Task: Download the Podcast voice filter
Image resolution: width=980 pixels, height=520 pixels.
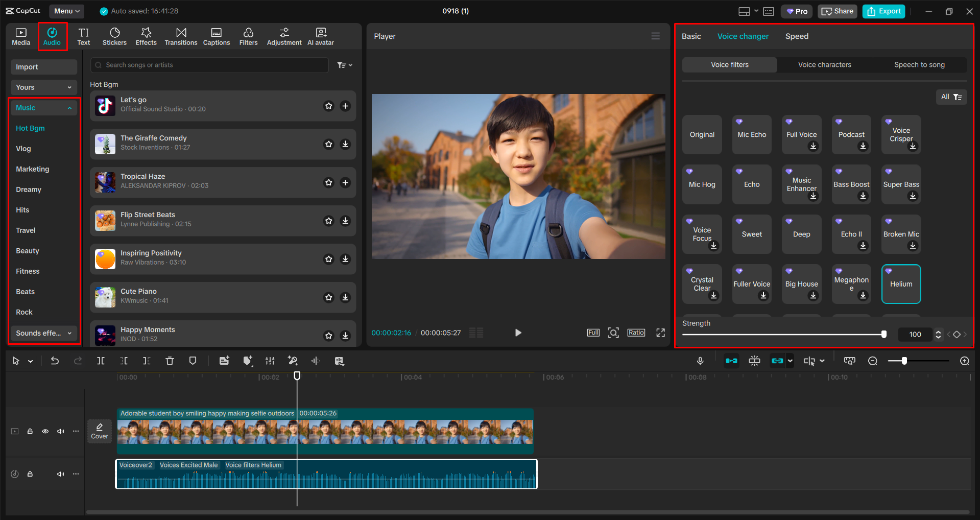Action: (x=863, y=147)
